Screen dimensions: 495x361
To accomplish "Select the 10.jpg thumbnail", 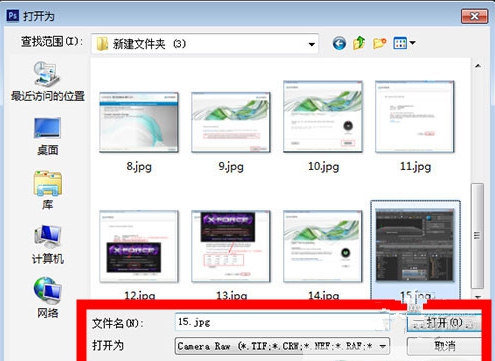I will tap(323, 117).
